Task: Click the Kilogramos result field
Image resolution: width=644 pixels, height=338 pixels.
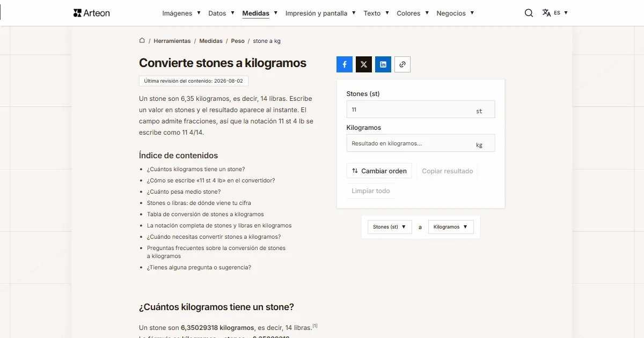Action: click(421, 143)
